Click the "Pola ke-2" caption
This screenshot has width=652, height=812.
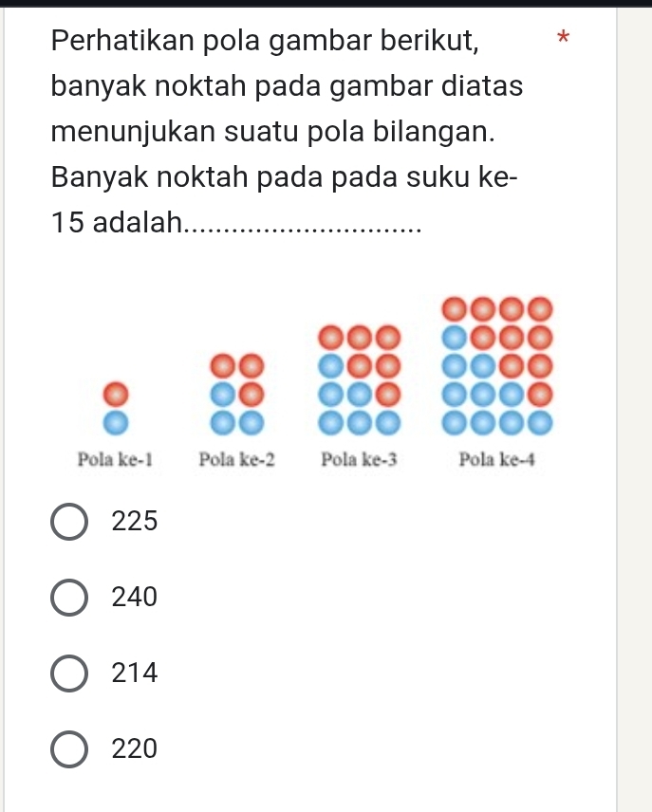point(237,459)
